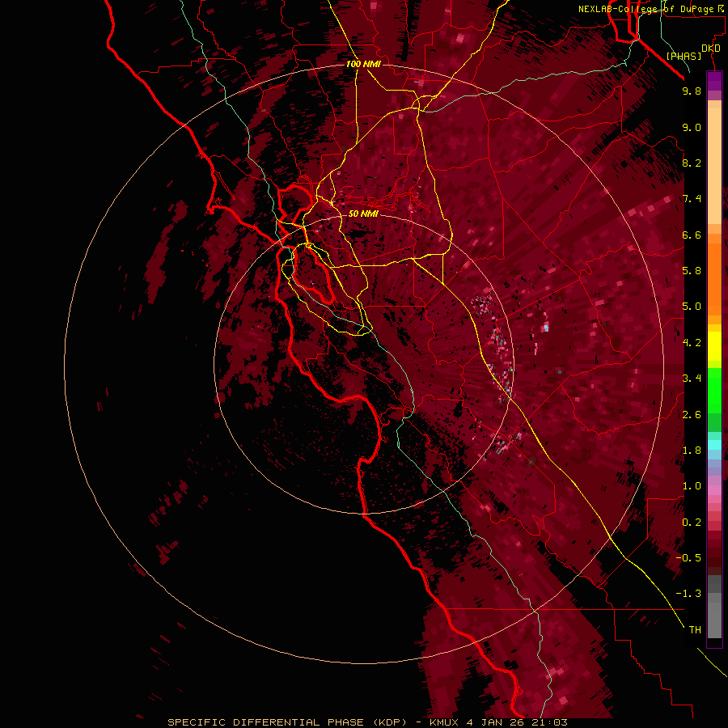
Task: Select the 5.0 scale label
Action: 692,307
